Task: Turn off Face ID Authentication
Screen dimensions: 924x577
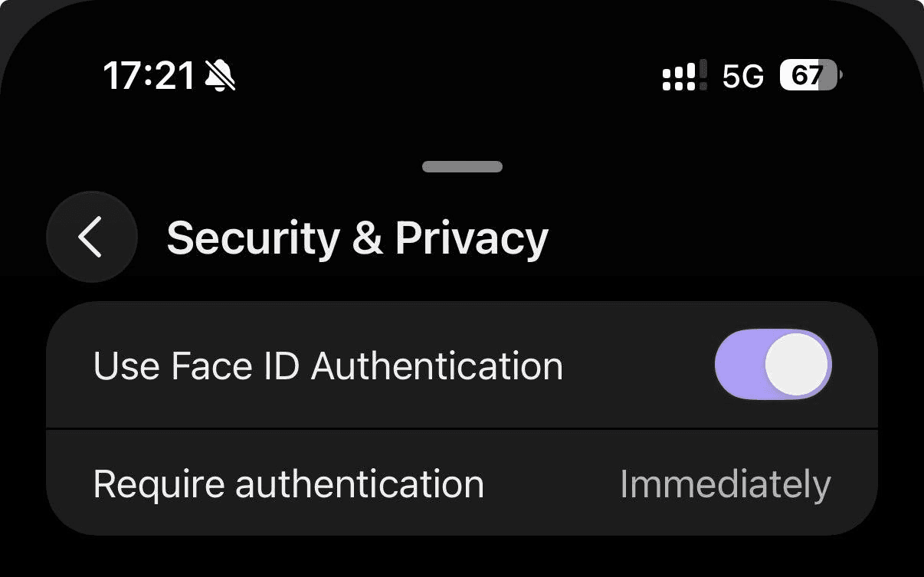Action: click(773, 365)
